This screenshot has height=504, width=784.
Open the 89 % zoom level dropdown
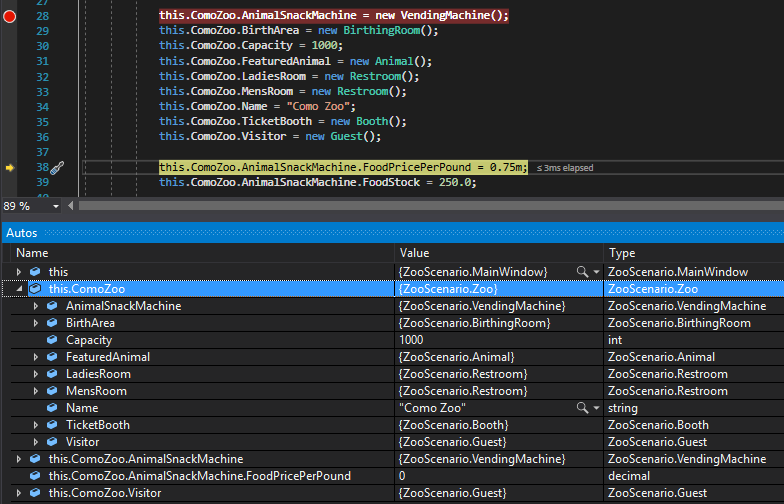(56, 206)
